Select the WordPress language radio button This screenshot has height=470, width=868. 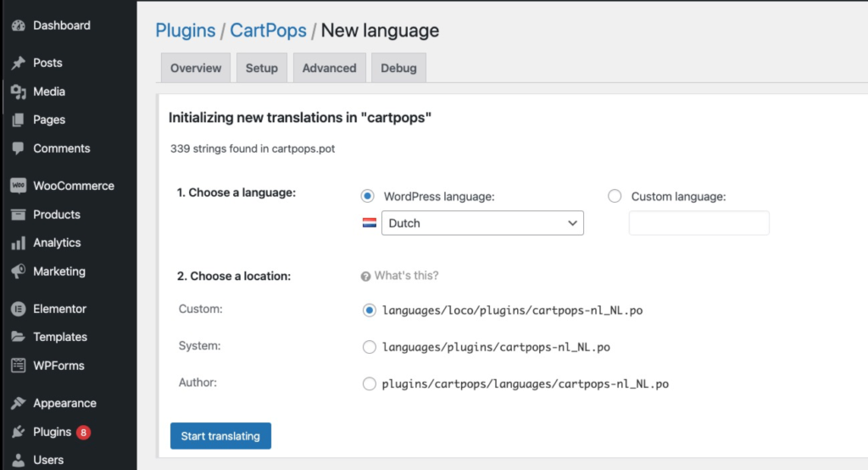tap(367, 196)
